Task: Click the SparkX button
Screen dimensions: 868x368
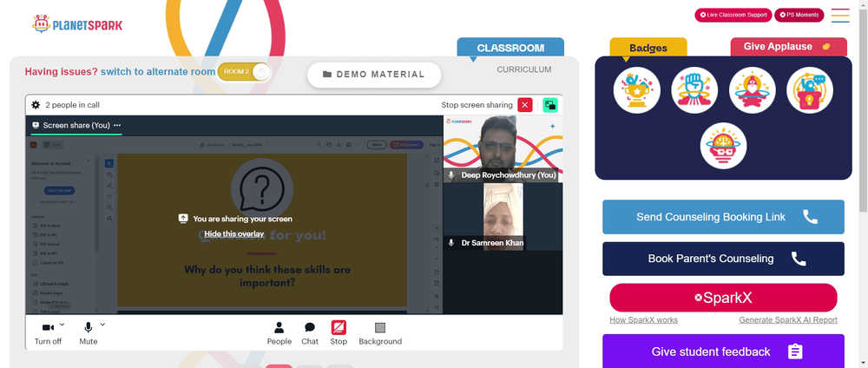Action: click(723, 298)
